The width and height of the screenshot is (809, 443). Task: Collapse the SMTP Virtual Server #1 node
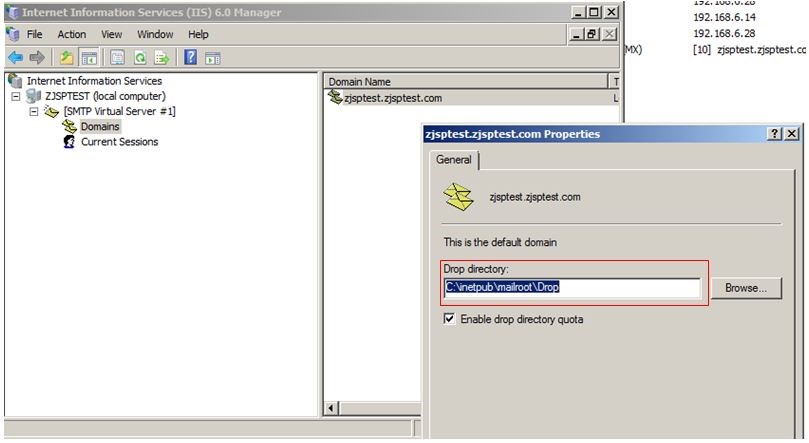pos(34,111)
